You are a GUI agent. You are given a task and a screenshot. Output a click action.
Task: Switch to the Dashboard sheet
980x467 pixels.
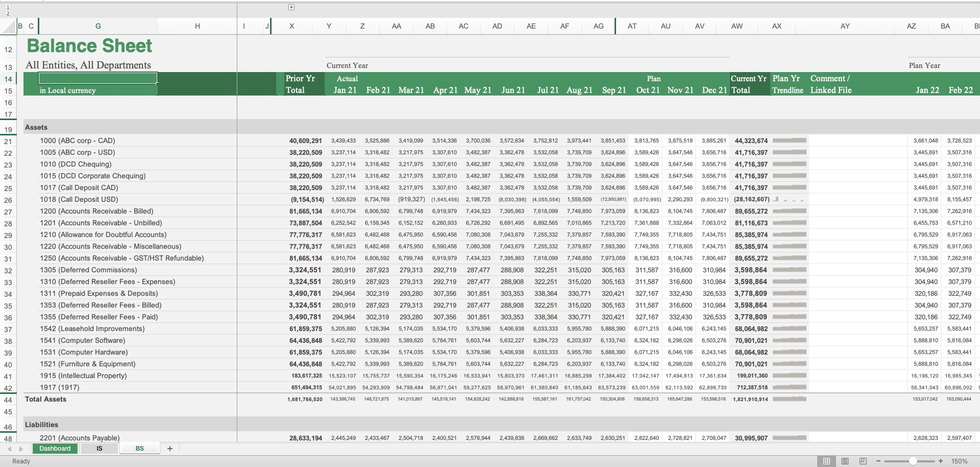[55, 449]
